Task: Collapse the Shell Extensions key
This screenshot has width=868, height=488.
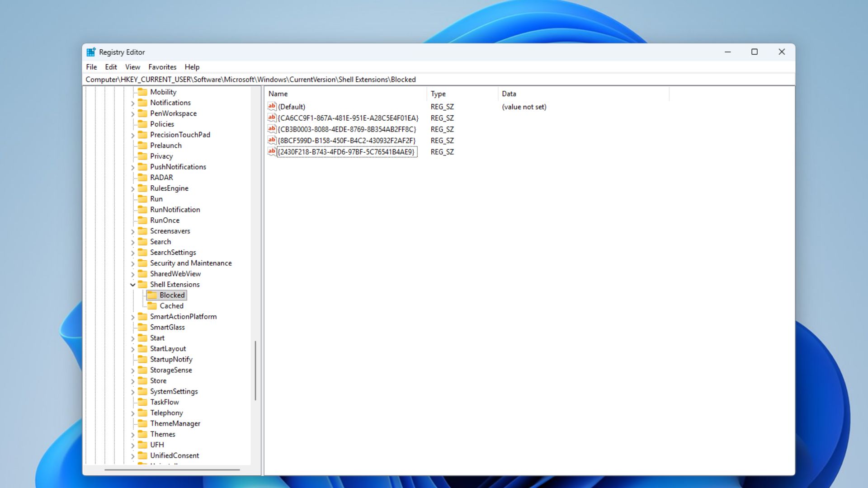Action: coord(132,284)
